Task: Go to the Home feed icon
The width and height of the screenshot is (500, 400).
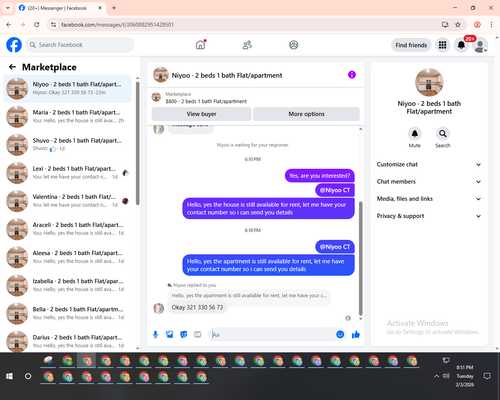Action: pyautogui.click(x=200, y=45)
